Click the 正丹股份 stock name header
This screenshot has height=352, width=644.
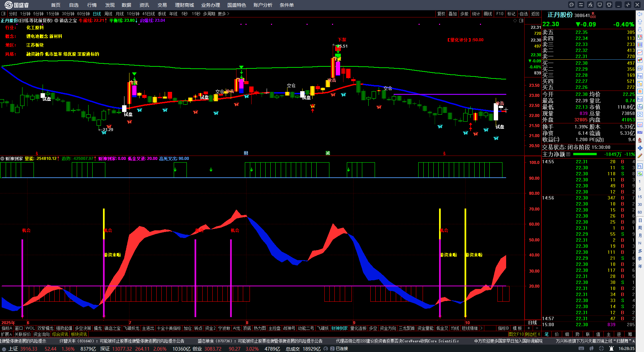tap(560, 15)
